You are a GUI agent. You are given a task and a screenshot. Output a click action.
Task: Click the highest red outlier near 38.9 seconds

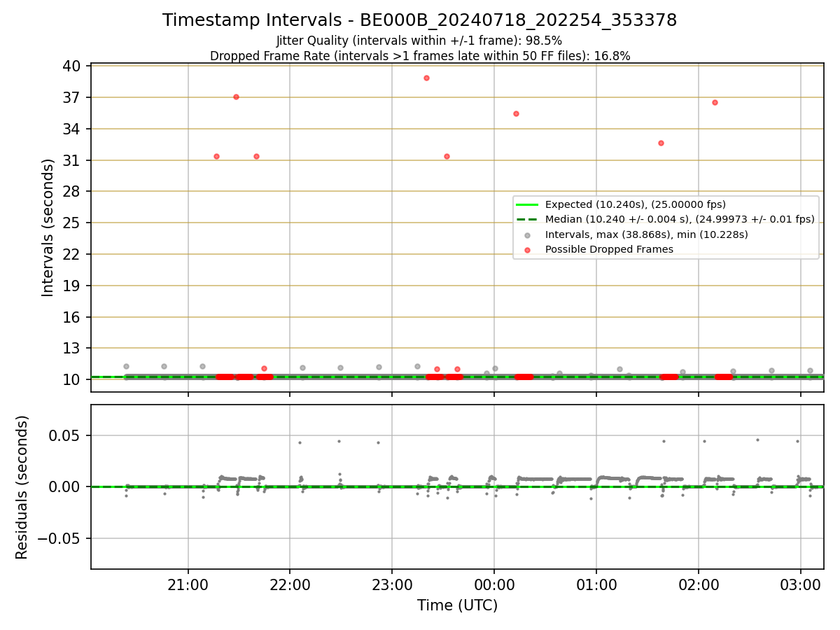click(x=426, y=78)
